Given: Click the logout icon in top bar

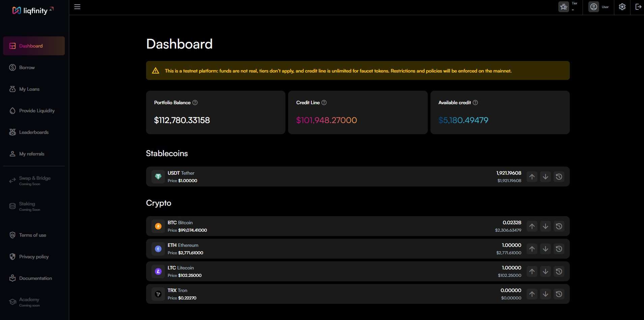Looking at the screenshot, I should click(638, 7).
